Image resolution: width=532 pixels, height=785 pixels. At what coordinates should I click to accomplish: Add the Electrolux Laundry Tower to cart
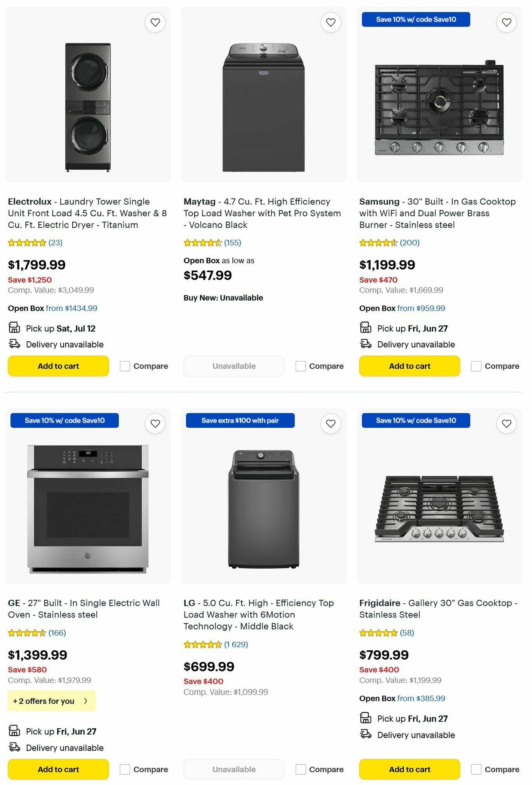pos(58,366)
